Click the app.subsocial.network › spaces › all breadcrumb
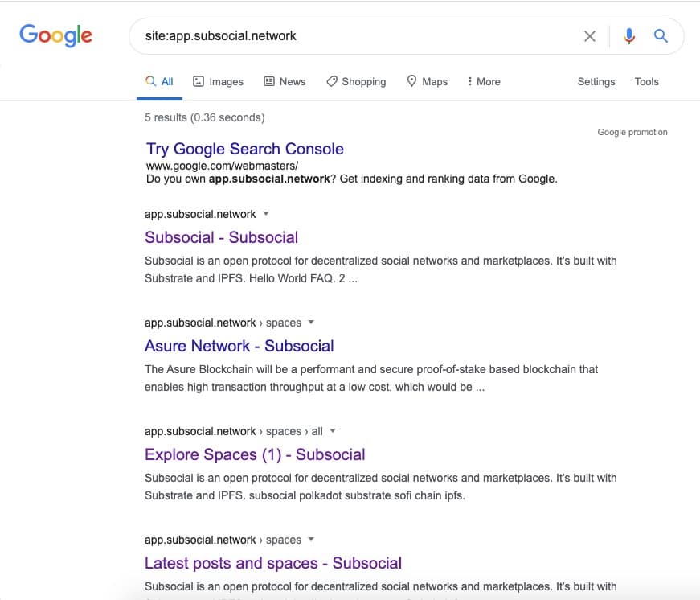Viewport: 700px width, 600px height. point(234,431)
